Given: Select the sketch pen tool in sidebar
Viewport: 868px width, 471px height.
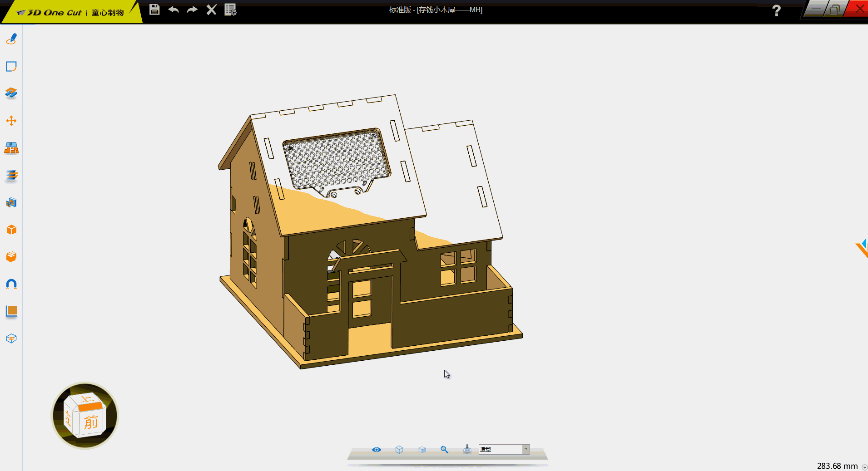Looking at the screenshot, I should (11, 39).
